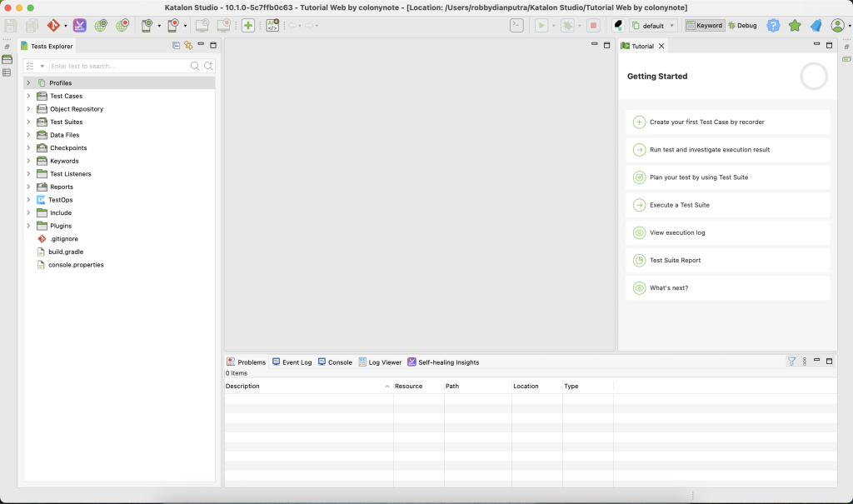Image resolution: width=853 pixels, height=504 pixels.
Task: Click the Tests Explorer search field
Action: coord(119,66)
